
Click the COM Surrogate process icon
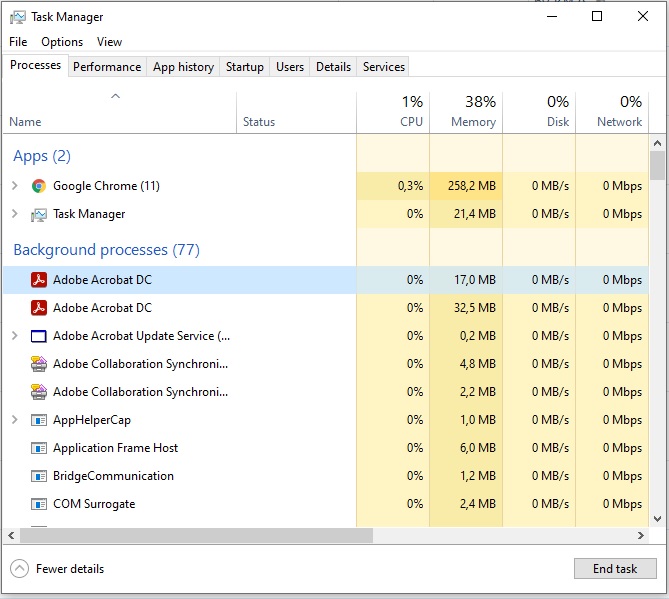pyautogui.click(x=39, y=504)
